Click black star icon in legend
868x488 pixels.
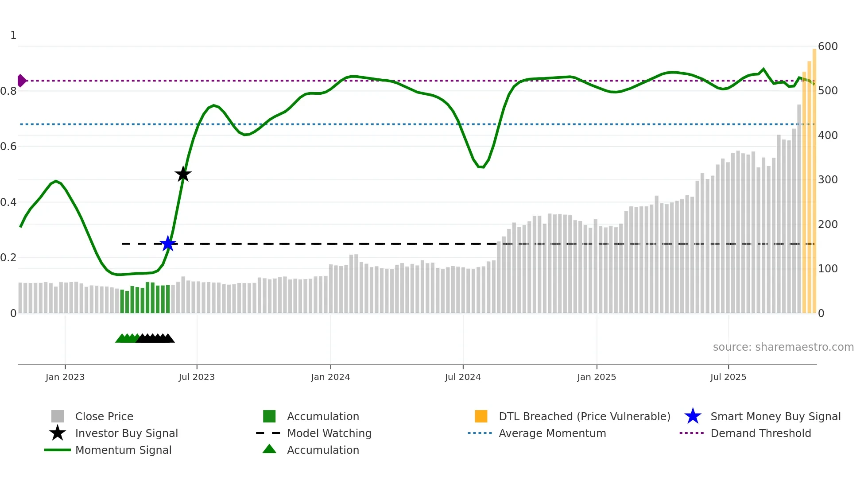coord(58,433)
